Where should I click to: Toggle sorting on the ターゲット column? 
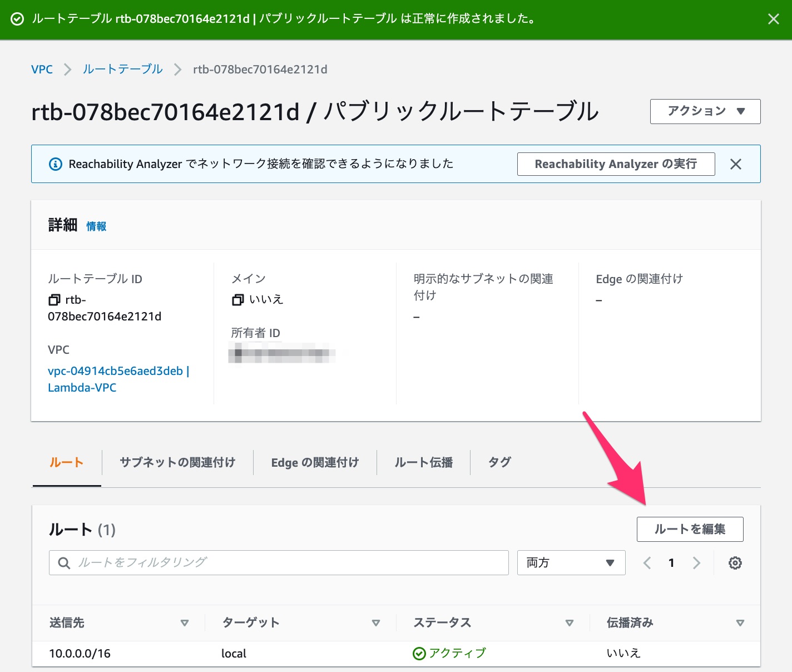[x=377, y=623]
